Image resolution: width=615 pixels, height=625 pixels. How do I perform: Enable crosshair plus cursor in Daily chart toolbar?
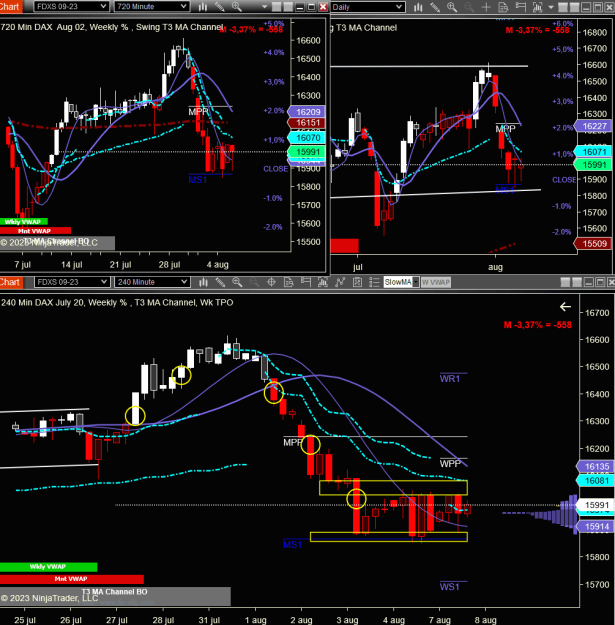(486, 7)
